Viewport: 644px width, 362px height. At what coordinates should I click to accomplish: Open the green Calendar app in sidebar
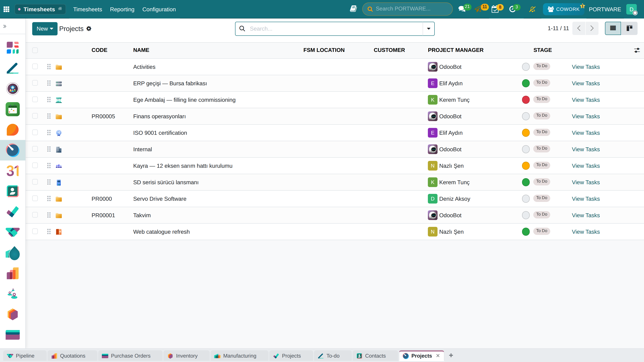(12, 109)
